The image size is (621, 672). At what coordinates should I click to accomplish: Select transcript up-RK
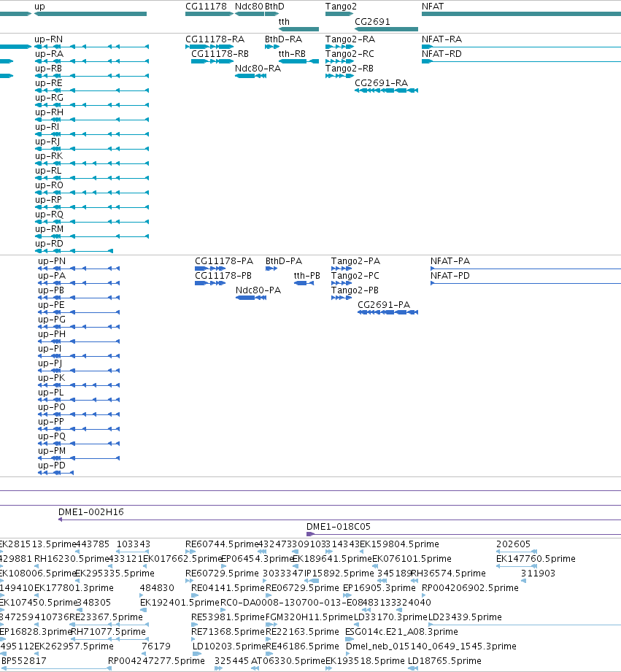pyautogui.click(x=92, y=163)
